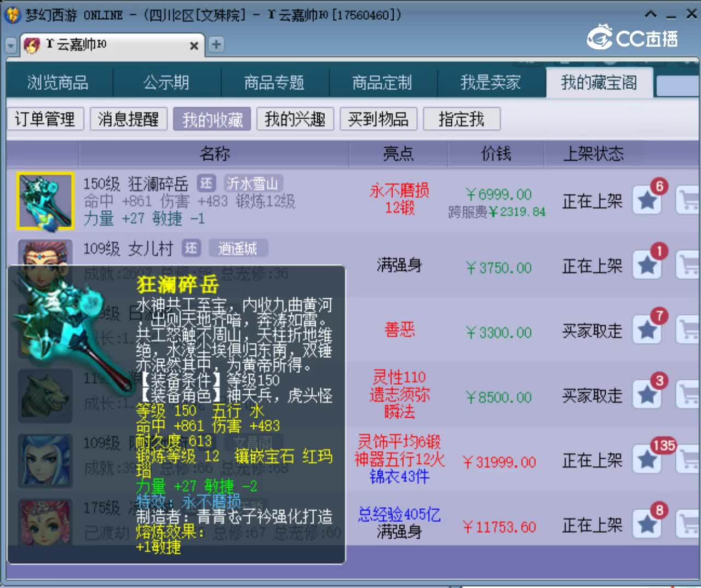The image size is (701, 588).
Task: Click the 善恶 highlight text
Action: pos(400,330)
